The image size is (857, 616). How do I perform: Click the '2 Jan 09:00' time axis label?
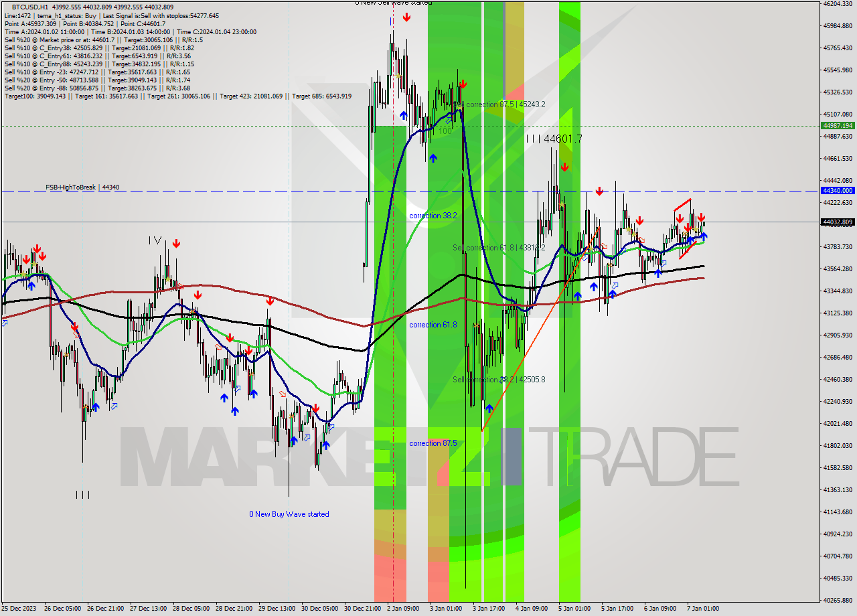(404, 609)
